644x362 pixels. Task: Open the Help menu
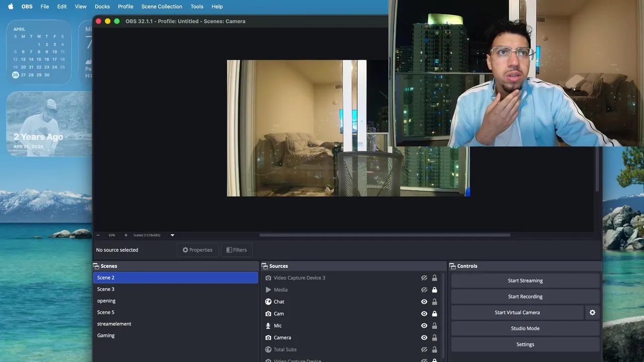217,7
